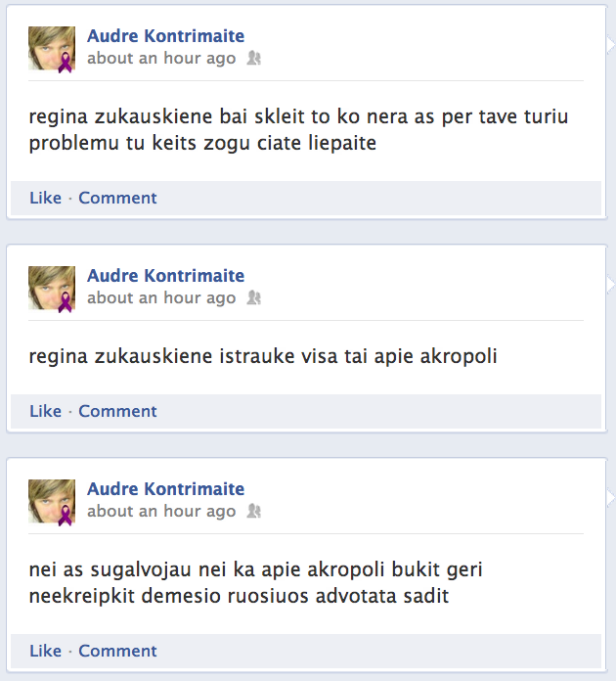Click friends audience icon on first post

254,58
